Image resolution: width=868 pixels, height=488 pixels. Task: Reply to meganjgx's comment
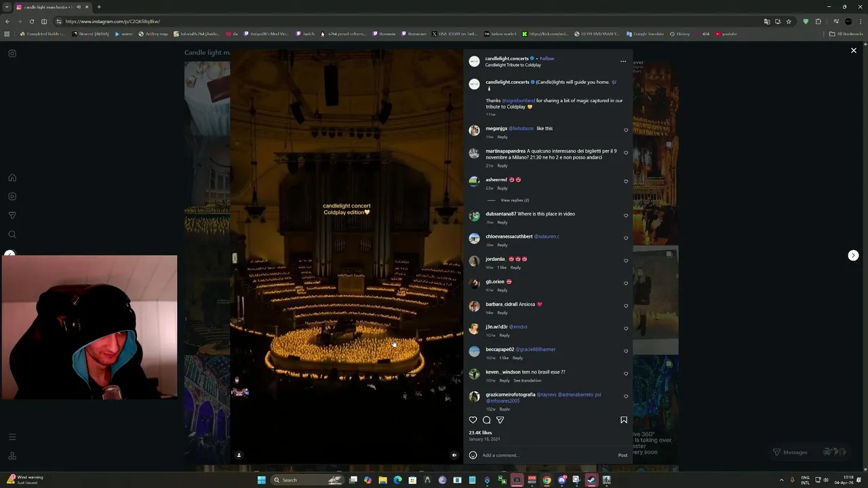point(502,137)
